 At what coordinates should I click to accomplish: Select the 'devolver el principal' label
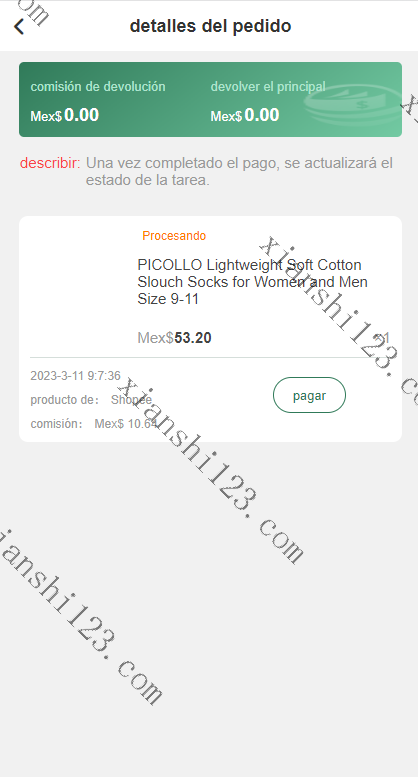tap(268, 87)
